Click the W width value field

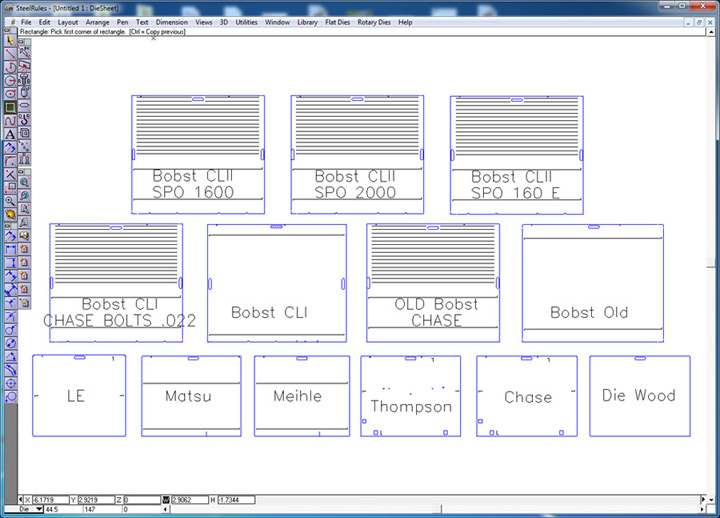(189, 499)
